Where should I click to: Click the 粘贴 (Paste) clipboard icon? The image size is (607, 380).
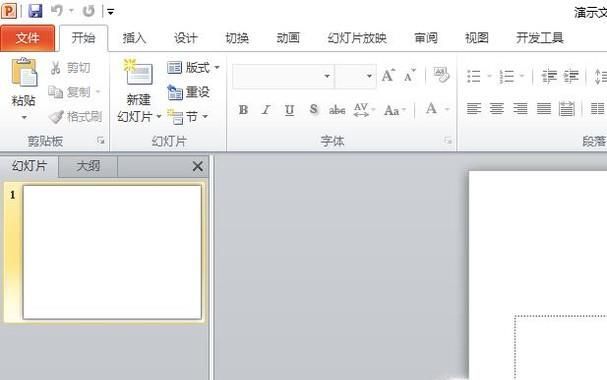(x=24, y=73)
